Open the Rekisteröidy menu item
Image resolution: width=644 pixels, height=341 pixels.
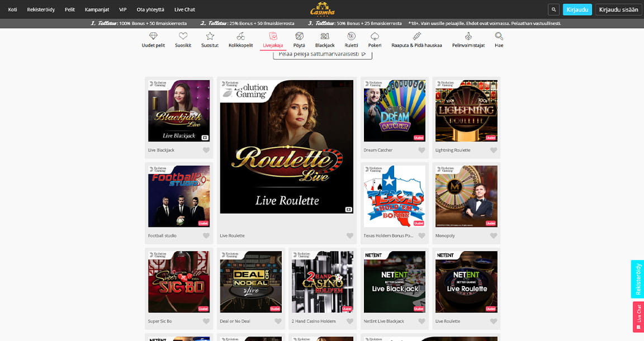pos(41,10)
